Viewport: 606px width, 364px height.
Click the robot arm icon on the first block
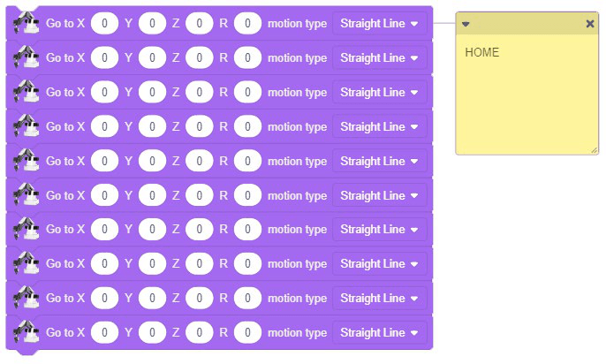point(26,24)
